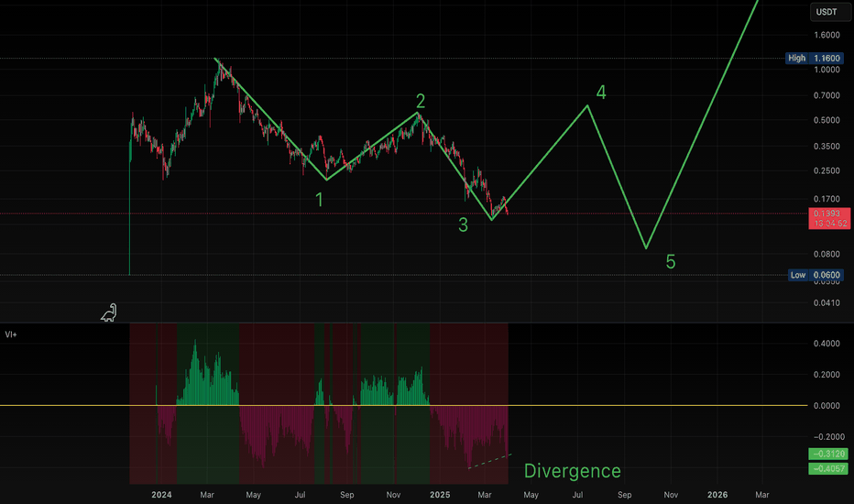This screenshot has width=854, height=504.
Task: Click the 0.4000 indicator axis value
Action: point(827,344)
